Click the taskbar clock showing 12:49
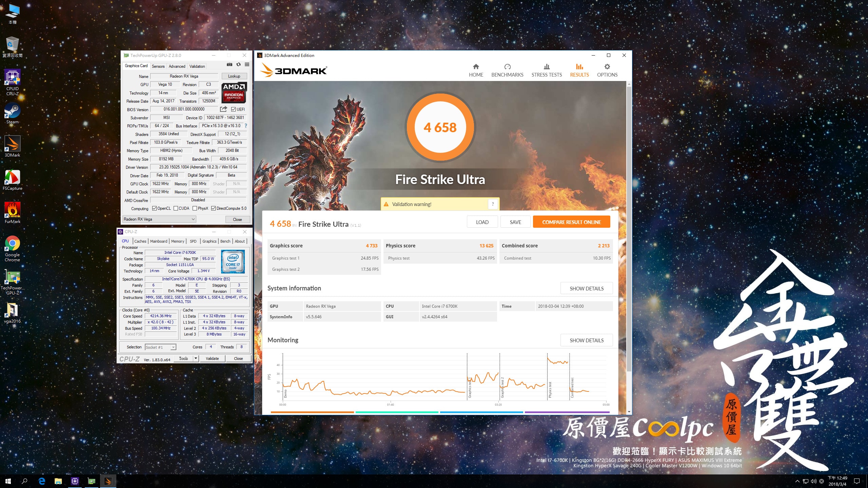Viewport: 868px width, 488px height. [837, 481]
